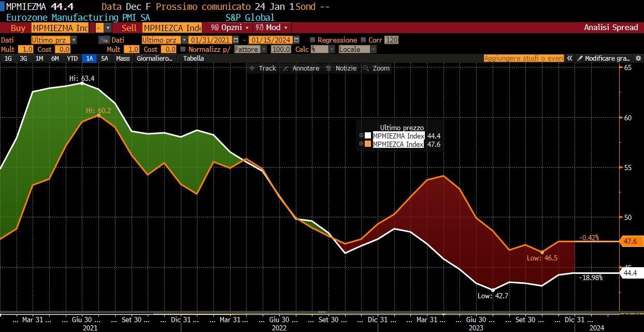
Task: Click the Hi: 63.4 chart label
Action: coord(82,78)
